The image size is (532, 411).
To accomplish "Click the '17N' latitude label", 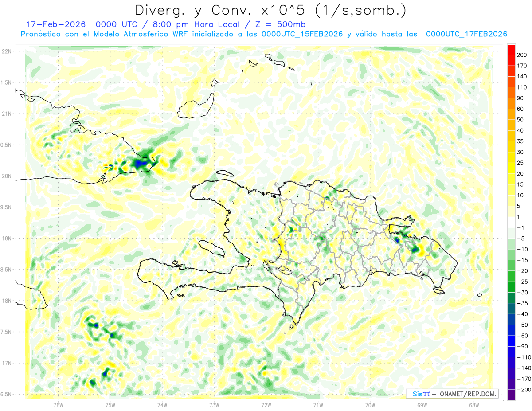I will coord(7,363).
